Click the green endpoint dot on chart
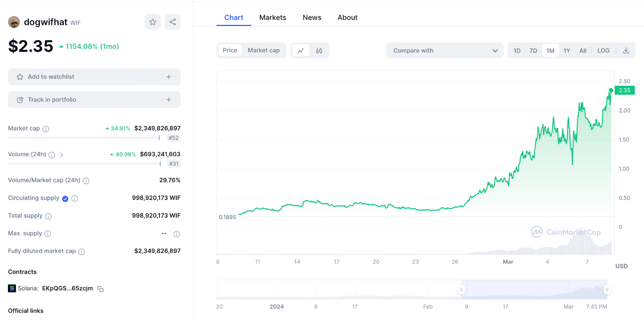 (x=611, y=90)
